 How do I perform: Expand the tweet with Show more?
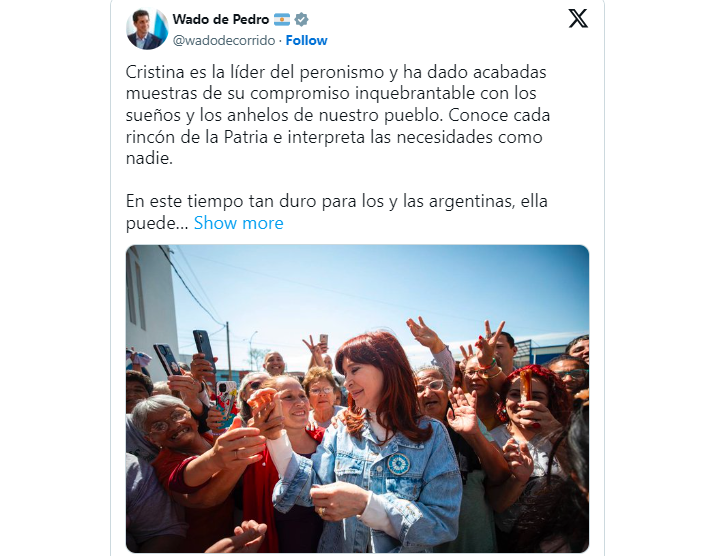[x=238, y=223]
